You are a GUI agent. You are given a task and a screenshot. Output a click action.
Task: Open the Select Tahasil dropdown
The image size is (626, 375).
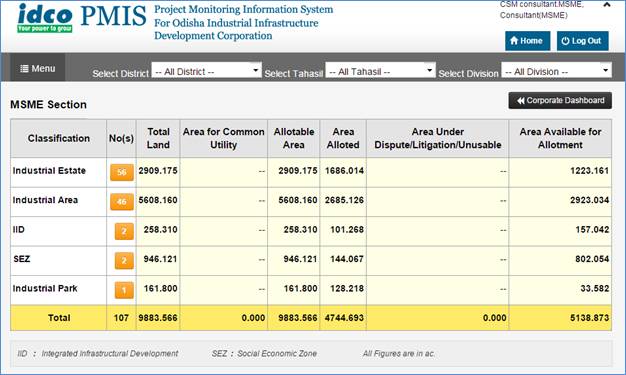click(380, 70)
